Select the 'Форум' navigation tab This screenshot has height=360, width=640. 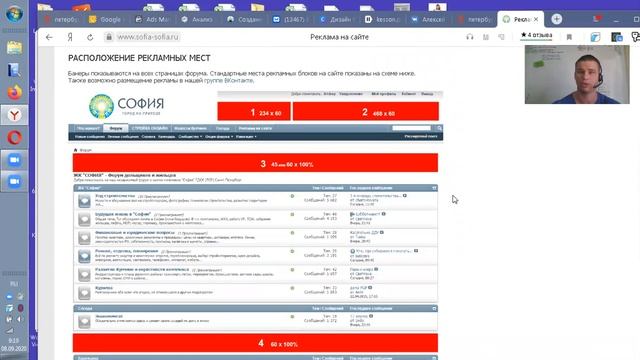coord(116,128)
